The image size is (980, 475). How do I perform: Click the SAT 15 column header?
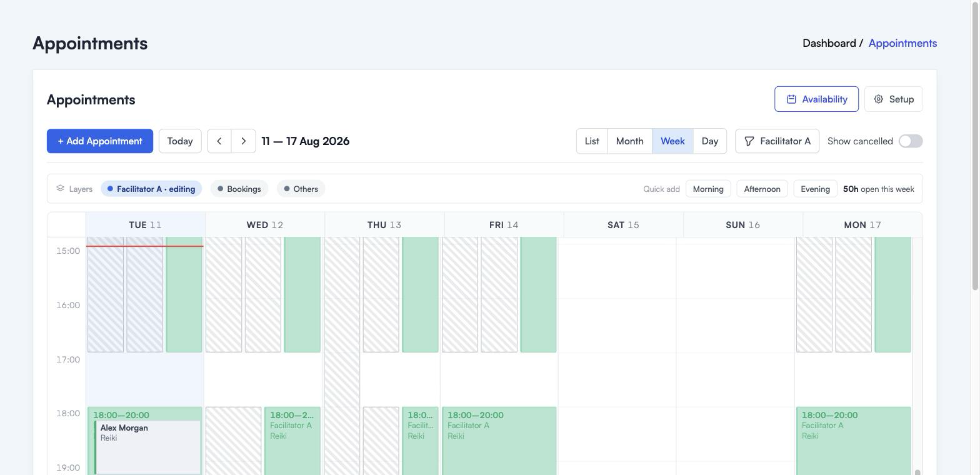point(623,225)
